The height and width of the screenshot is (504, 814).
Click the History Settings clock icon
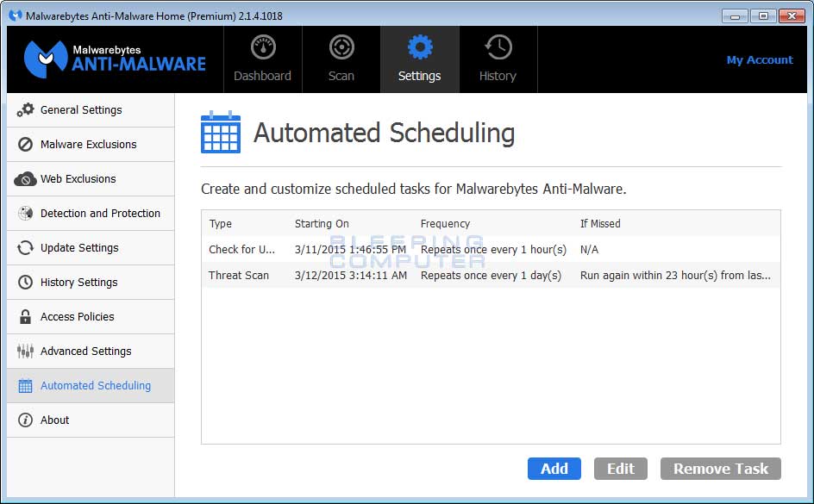coord(25,282)
